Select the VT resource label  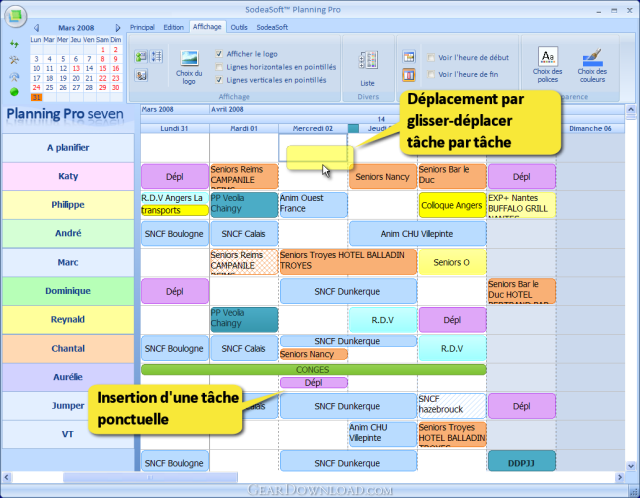pos(68,434)
